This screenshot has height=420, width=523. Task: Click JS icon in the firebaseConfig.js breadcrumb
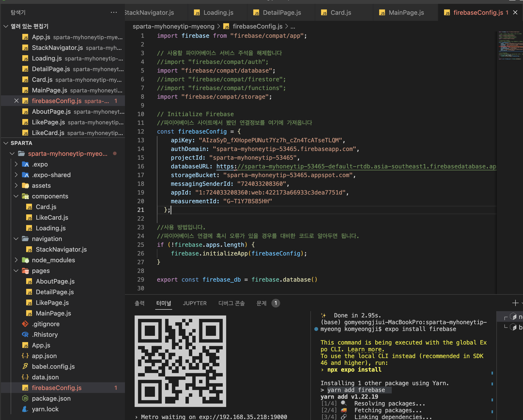tap(226, 26)
